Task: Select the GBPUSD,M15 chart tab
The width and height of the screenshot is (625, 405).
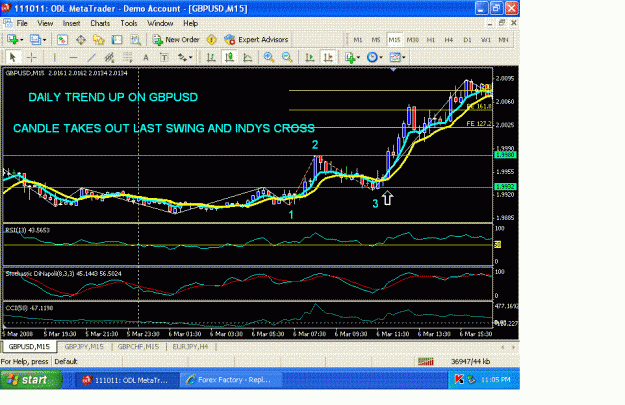Action: [x=29, y=347]
